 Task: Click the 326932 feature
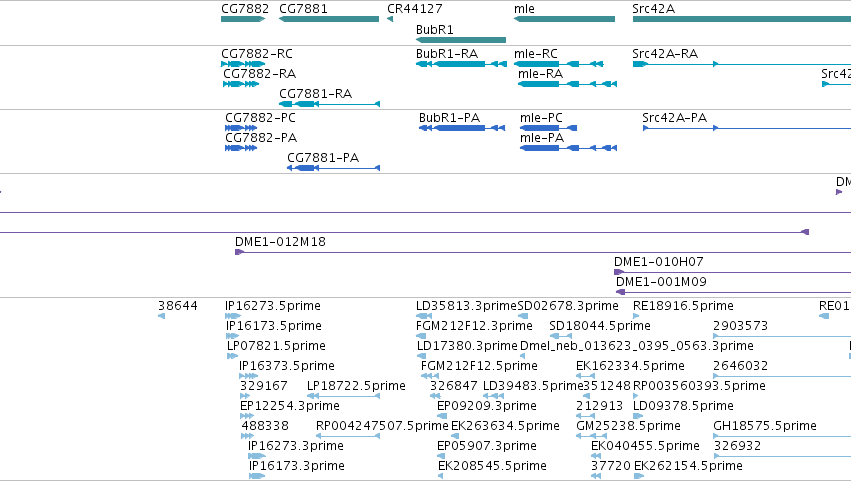(x=782, y=456)
